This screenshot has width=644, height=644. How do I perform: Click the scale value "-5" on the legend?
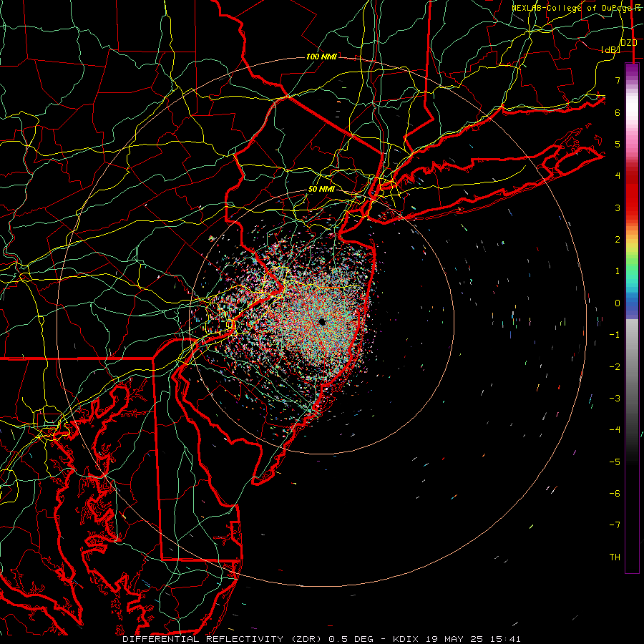615,462
